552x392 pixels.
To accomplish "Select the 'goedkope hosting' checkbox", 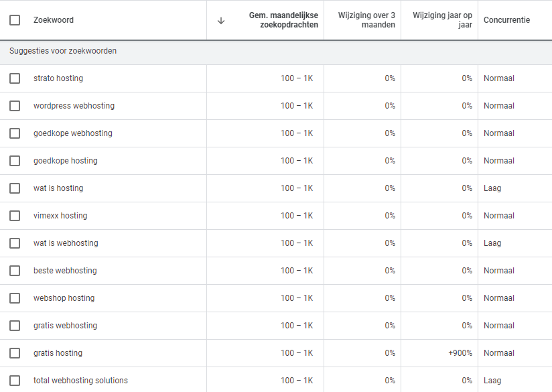I will [x=15, y=161].
